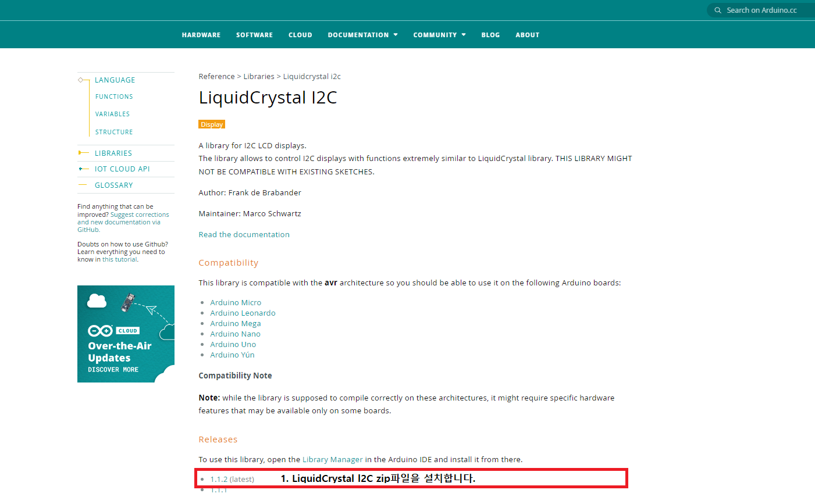This screenshot has height=504, width=815.
Task: Open the Arduino Leonardo board link
Action: pyautogui.click(x=243, y=313)
